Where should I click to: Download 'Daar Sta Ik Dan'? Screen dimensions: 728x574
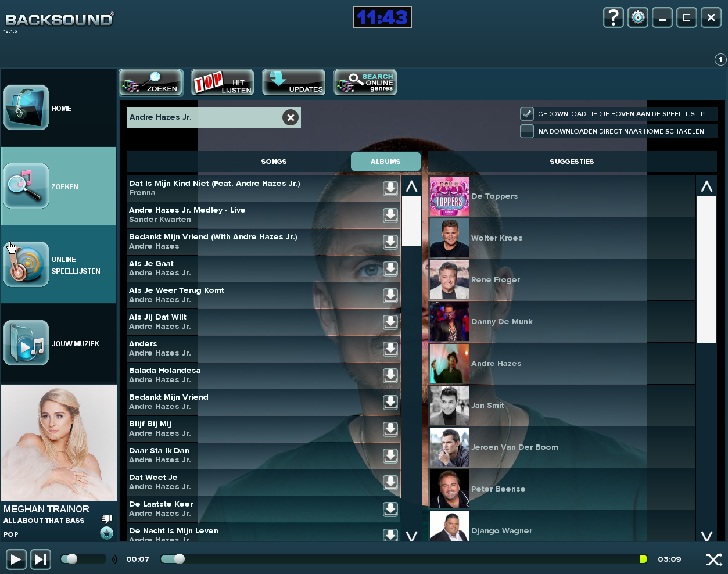click(x=390, y=455)
